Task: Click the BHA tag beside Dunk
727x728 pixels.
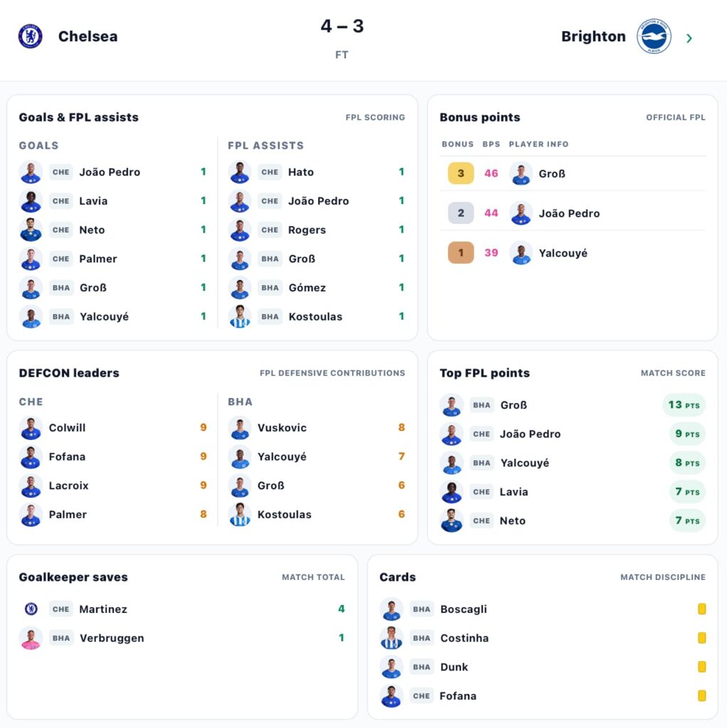Action: pyautogui.click(x=421, y=667)
